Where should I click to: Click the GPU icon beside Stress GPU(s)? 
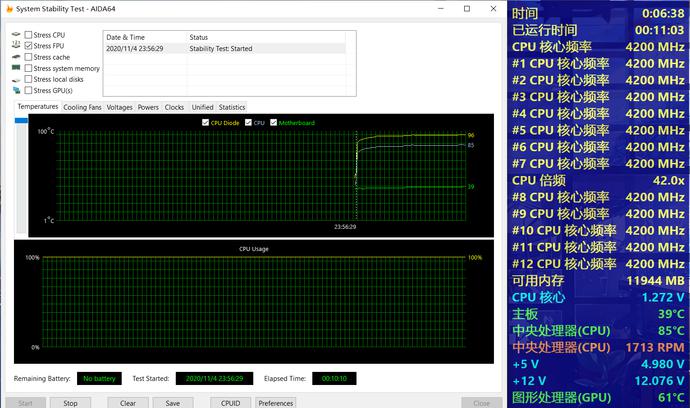(x=16, y=90)
